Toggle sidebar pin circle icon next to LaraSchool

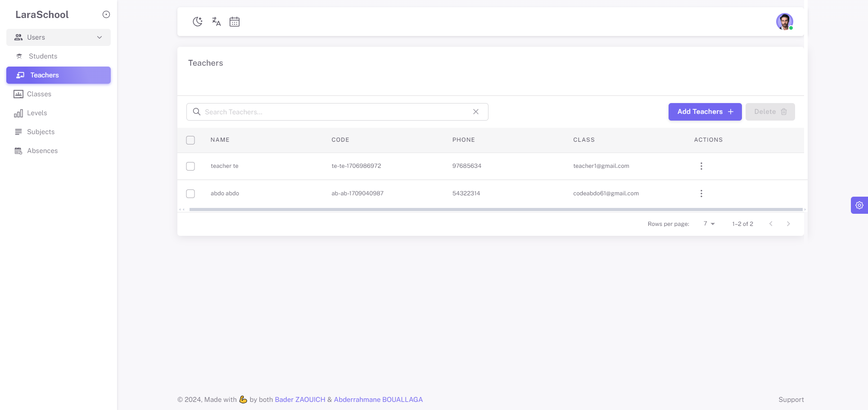click(106, 14)
